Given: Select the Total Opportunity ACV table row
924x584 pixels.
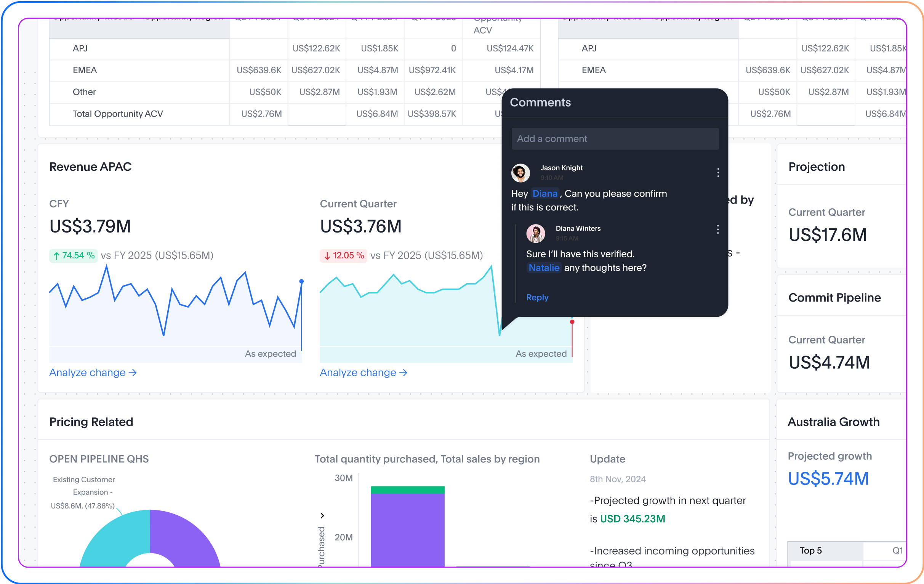Looking at the screenshot, I should pos(118,114).
